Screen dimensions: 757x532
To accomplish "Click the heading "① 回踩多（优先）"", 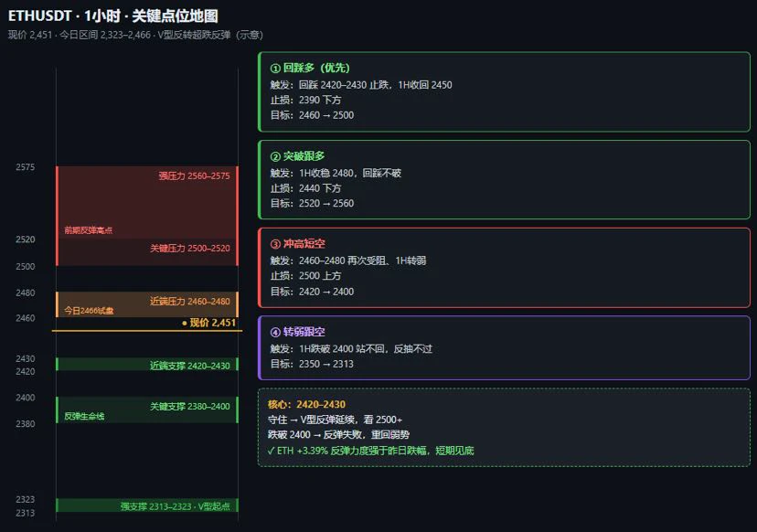I will pyautogui.click(x=310, y=68).
